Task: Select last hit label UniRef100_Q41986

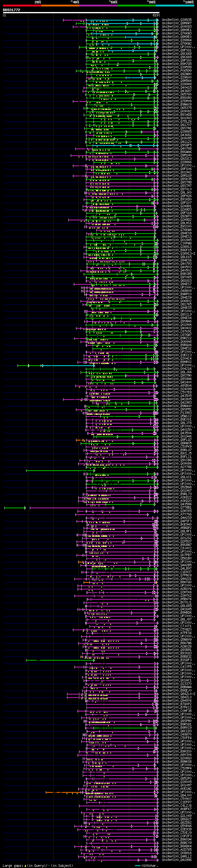Action: click(x=176, y=860)
